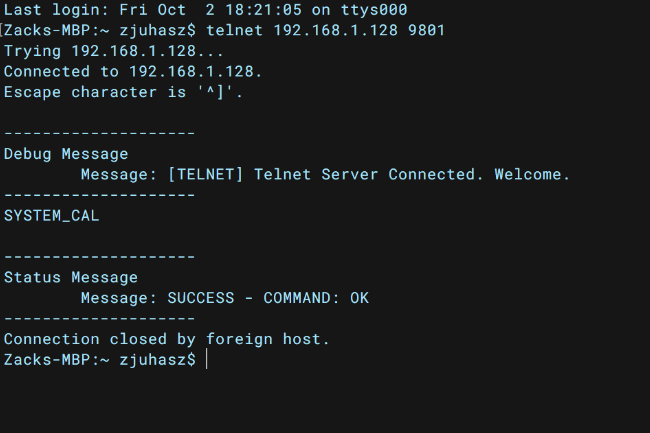650x433 pixels.
Task: Click the word "Welcome." in the debug message
Action: click(x=533, y=174)
